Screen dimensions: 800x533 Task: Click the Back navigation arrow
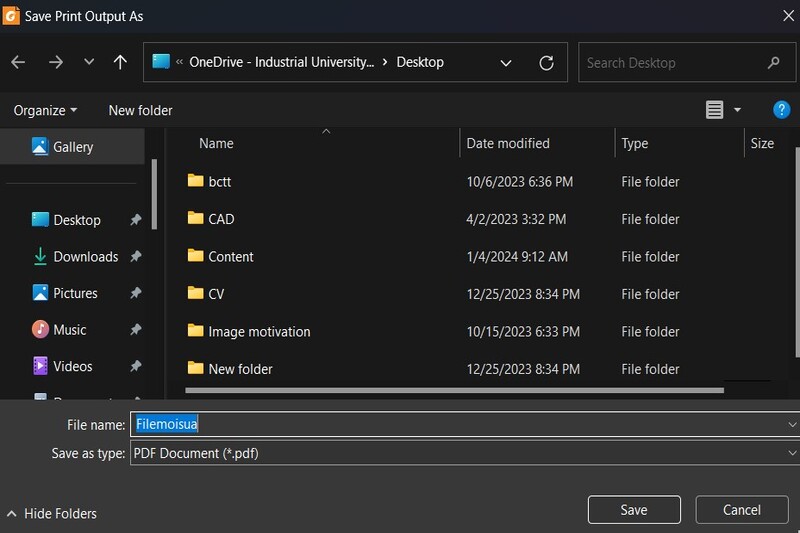point(18,62)
